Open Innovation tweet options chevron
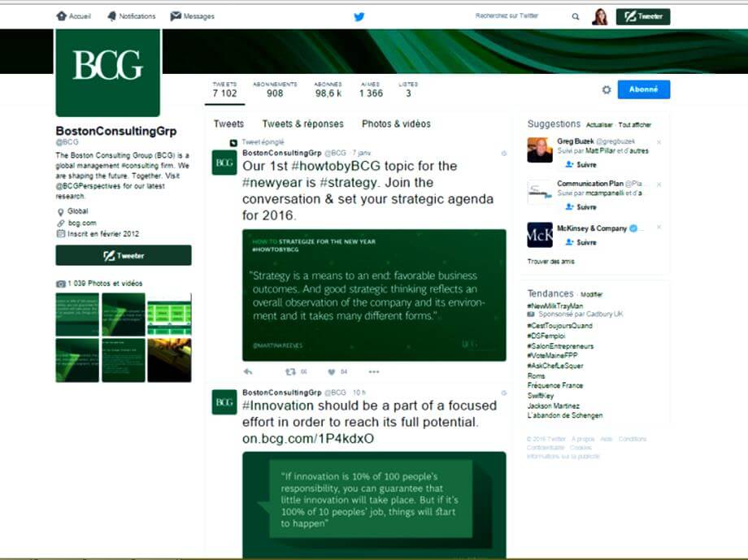This screenshot has width=748, height=560. pyautogui.click(x=504, y=393)
